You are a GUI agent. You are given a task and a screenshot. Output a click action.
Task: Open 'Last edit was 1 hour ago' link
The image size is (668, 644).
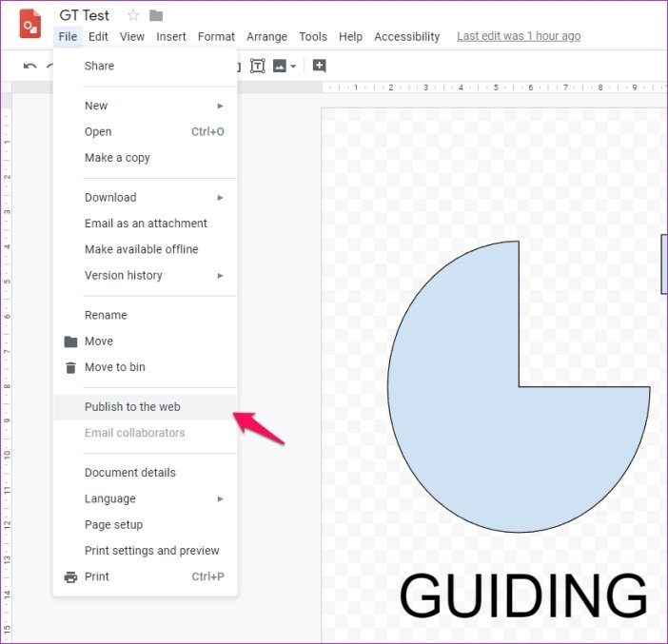[x=519, y=36]
